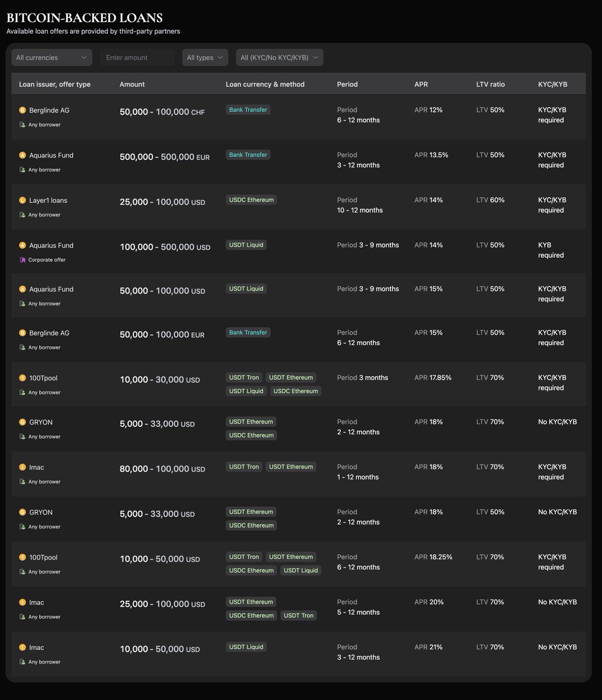Click 100Tpool icon in the APR 18.25% row
The height and width of the screenshot is (700, 602).
coord(23,558)
